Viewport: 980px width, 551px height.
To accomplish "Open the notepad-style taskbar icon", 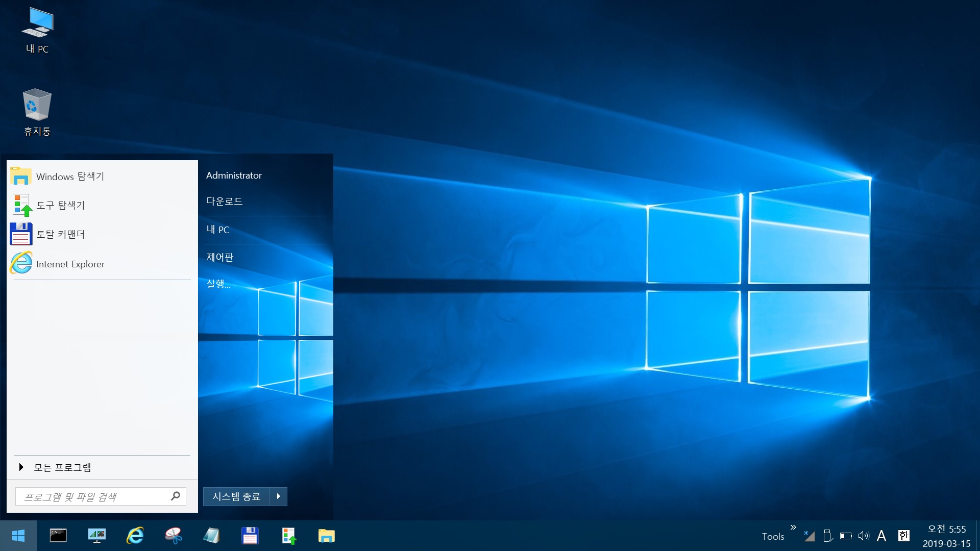I will click(x=211, y=536).
